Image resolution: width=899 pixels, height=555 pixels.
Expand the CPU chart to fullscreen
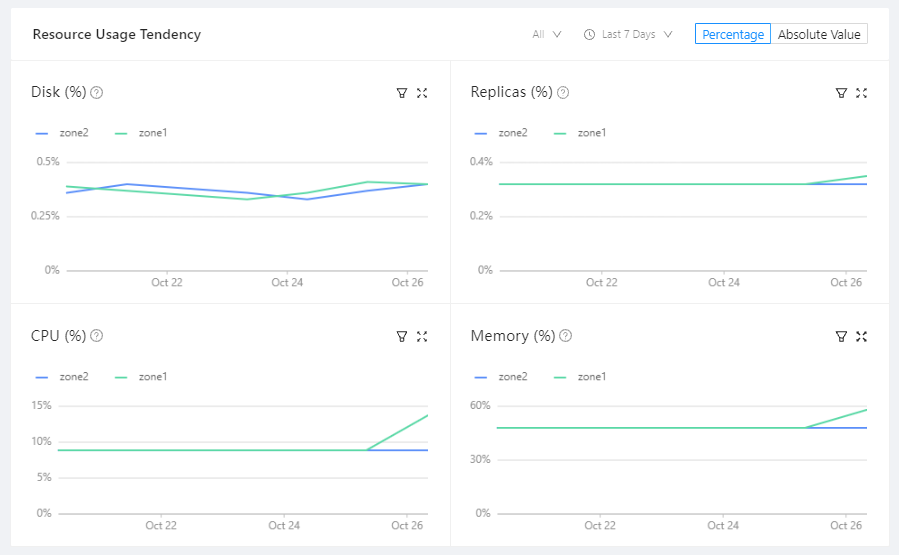tap(422, 337)
